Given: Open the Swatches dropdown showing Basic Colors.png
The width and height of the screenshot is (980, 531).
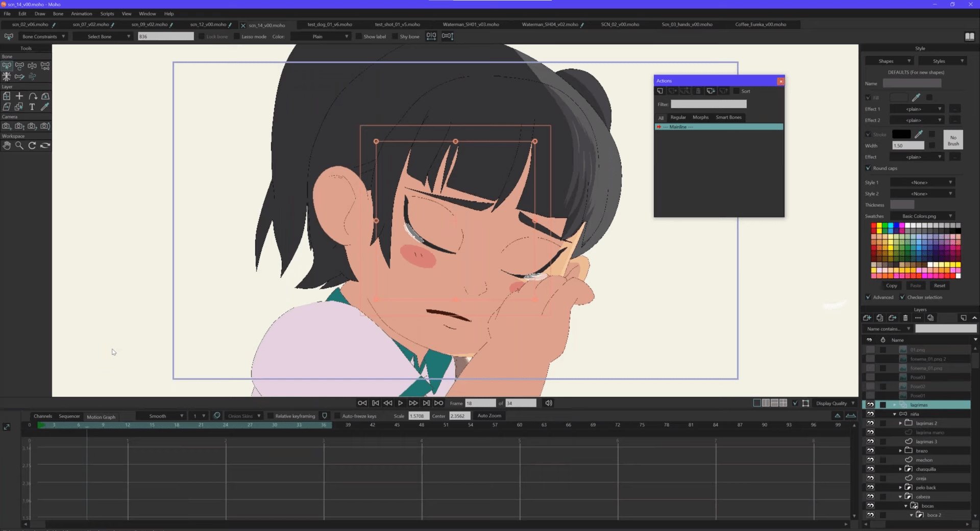Looking at the screenshot, I should pyautogui.click(x=922, y=216).
